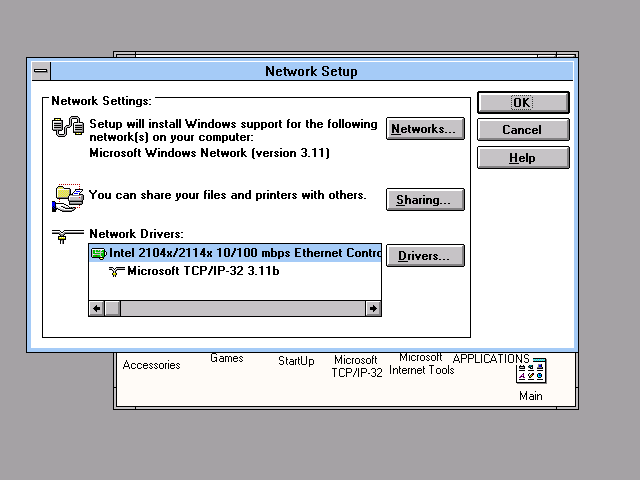The image size is (640, 480).
Task: Select Accessories group in Program Manager
Action: (x=151, y=365)
